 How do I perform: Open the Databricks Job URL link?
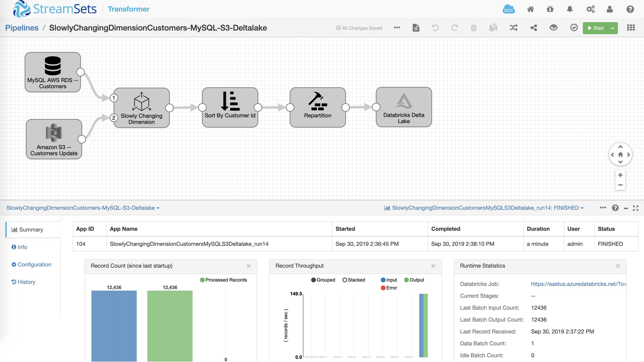(x=578, y=284)
